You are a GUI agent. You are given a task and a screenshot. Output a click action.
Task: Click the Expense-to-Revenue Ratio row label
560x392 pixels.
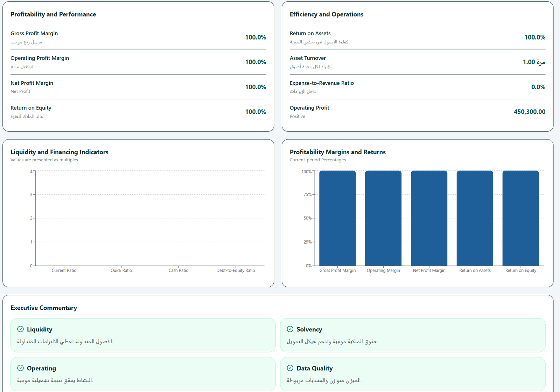[x=322, y=83]
